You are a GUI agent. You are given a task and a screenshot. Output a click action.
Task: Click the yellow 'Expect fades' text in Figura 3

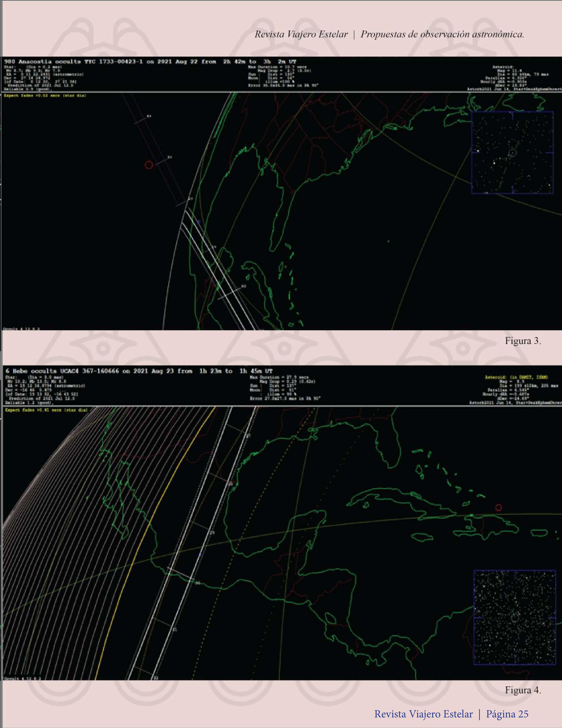point(45,96)
